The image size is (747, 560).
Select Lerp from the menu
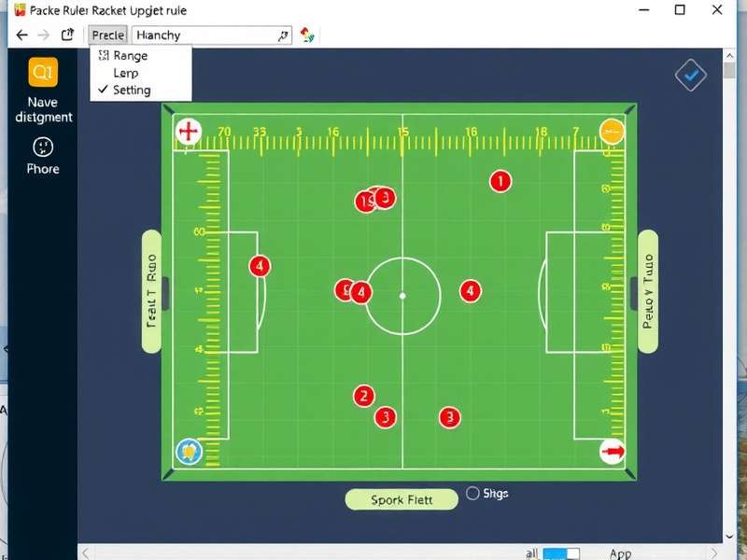coord(126,73)
